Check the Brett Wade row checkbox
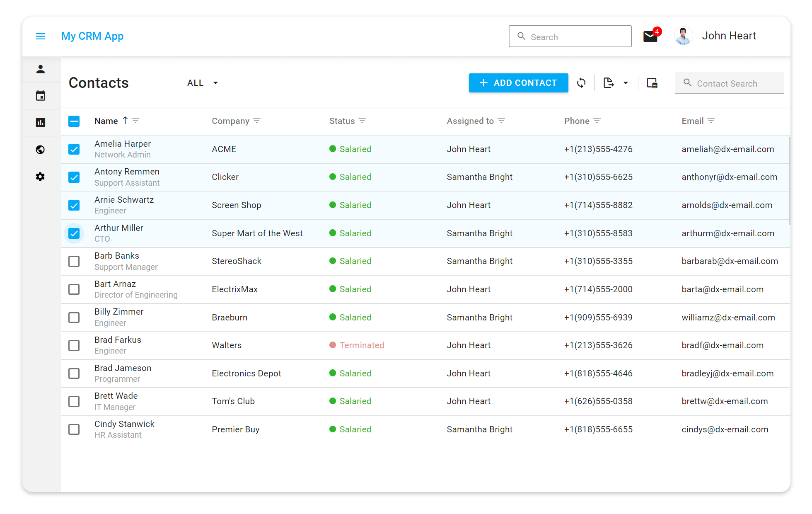The width and height of the screenshot is (812, 514). point(74,401)
